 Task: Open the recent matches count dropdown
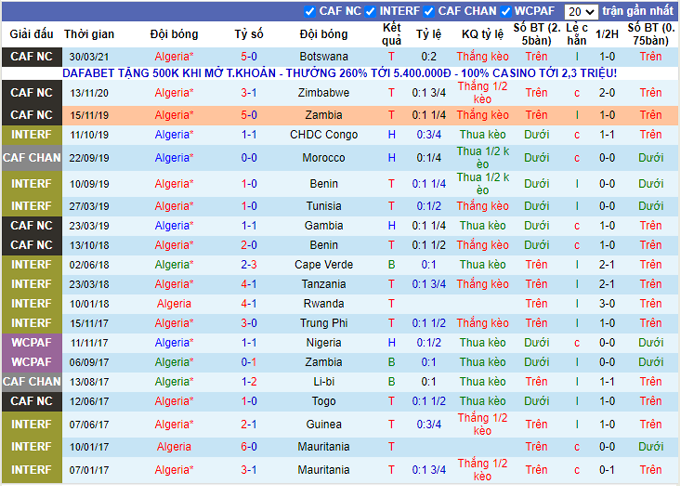(x=579, y=12)
